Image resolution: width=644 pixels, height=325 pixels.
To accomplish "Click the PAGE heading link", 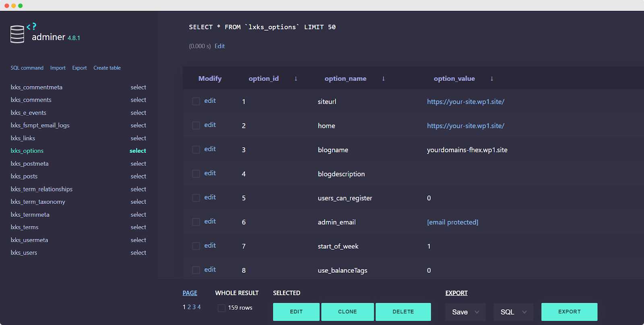I will tap(190, 293).
